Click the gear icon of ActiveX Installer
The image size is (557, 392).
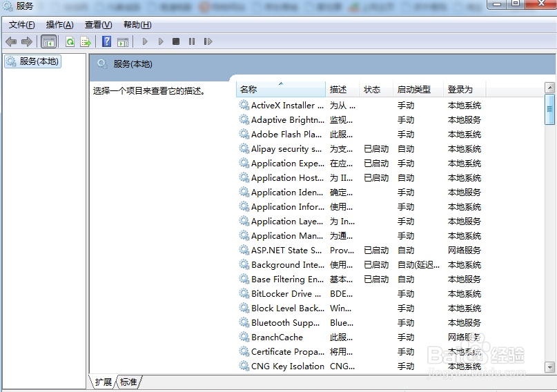click(x=244, y=105)
